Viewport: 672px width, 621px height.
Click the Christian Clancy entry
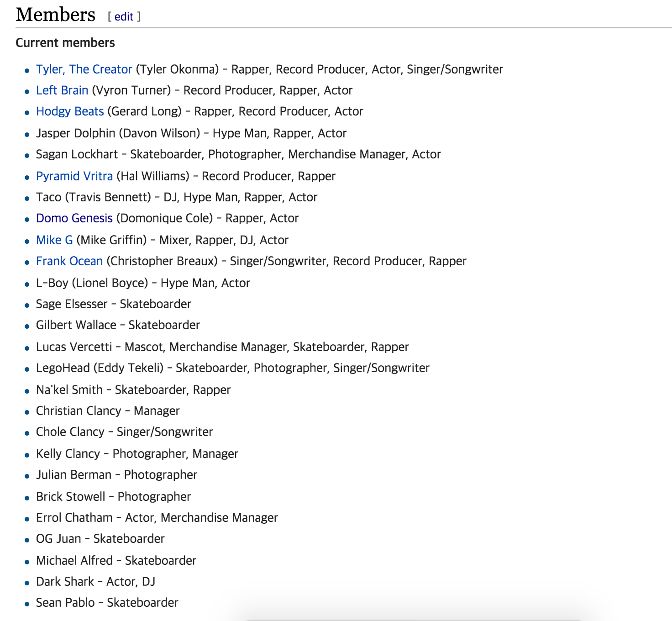[108, 411]
